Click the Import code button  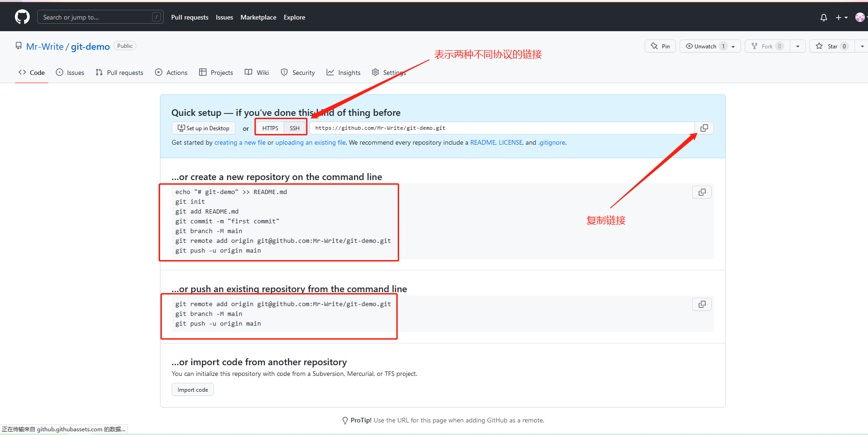pos(193,390)
